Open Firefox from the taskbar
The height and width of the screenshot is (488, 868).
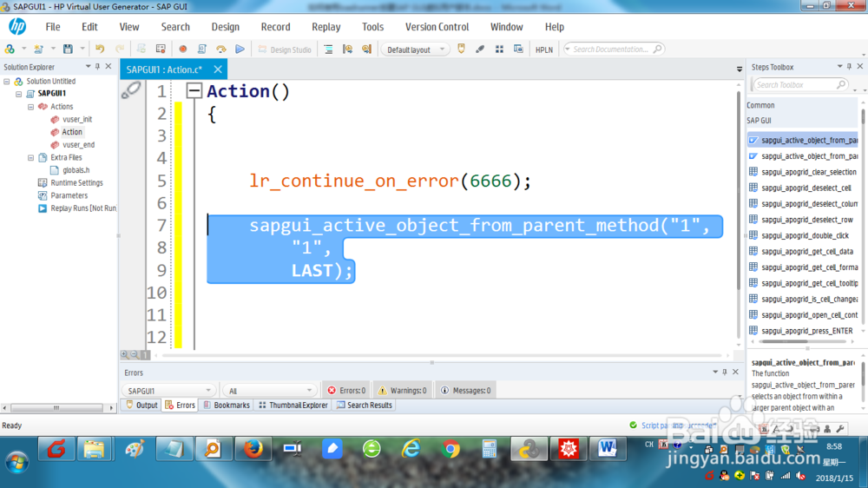pos(253,449)
